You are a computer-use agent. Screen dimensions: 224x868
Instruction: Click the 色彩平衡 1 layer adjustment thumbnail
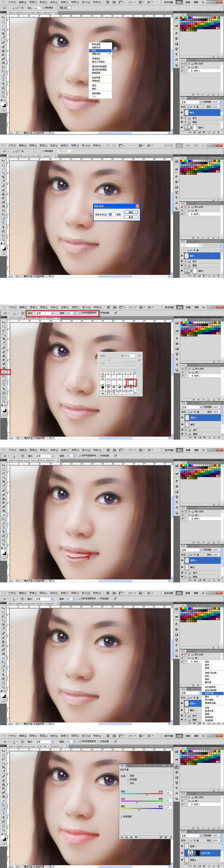point(190,853)
